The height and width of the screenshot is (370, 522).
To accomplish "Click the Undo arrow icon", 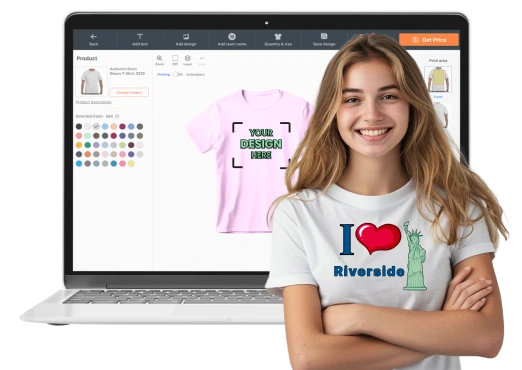I will point(202,58).
